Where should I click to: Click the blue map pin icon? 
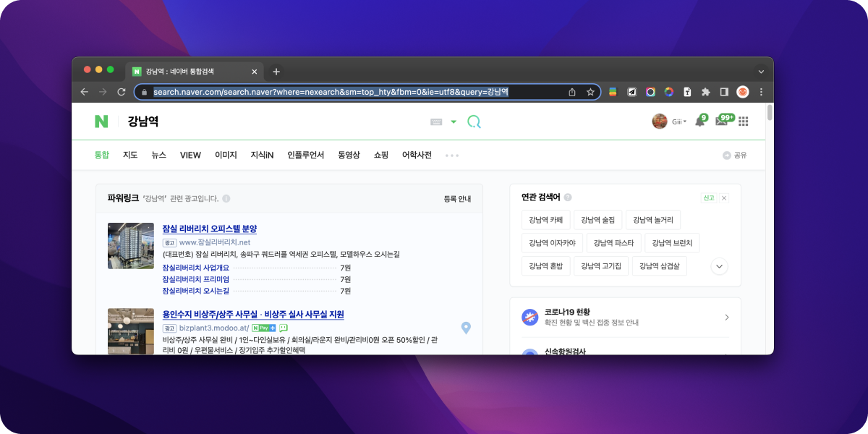[x=467, y=328]
